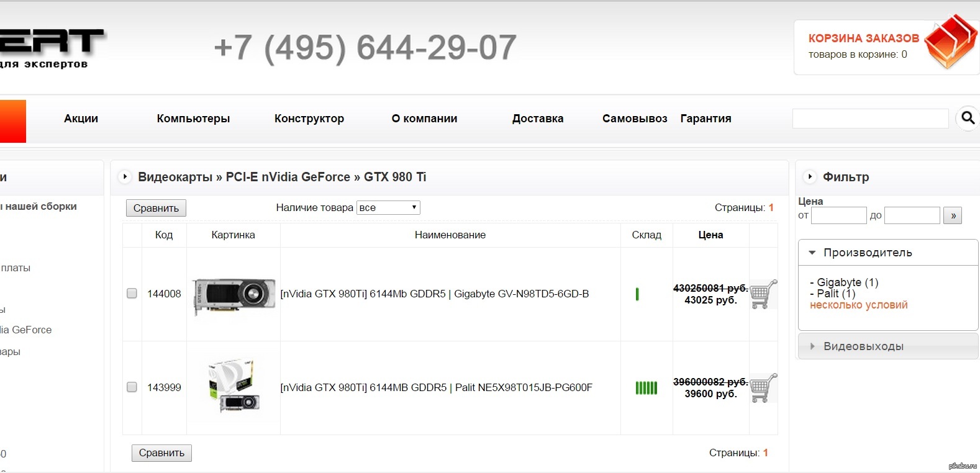Open the Самовывоз menu item
Screen dimensions: 980x473
(x=635, y=119)
